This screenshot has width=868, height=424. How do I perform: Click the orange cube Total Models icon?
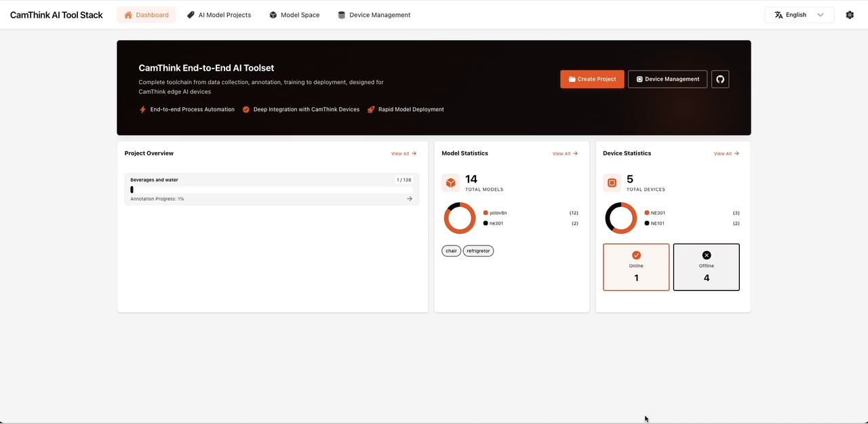point(450,182)
